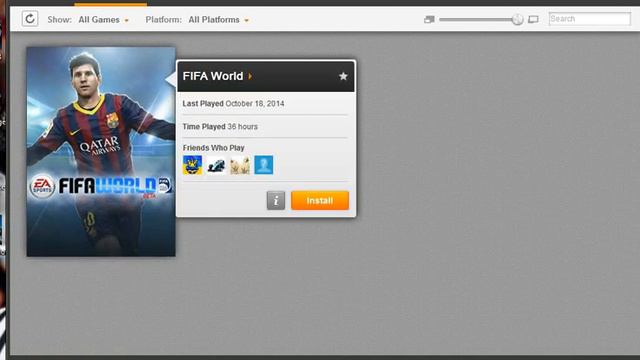Select the Last Played October 18, 2014 text
Screen dimensions: 640x360
pyautogui.click(x=233, y=104)
